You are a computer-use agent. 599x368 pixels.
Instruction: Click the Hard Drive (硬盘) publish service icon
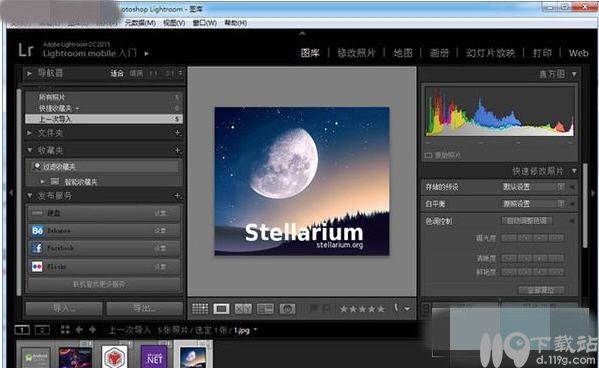pos(37,213)
